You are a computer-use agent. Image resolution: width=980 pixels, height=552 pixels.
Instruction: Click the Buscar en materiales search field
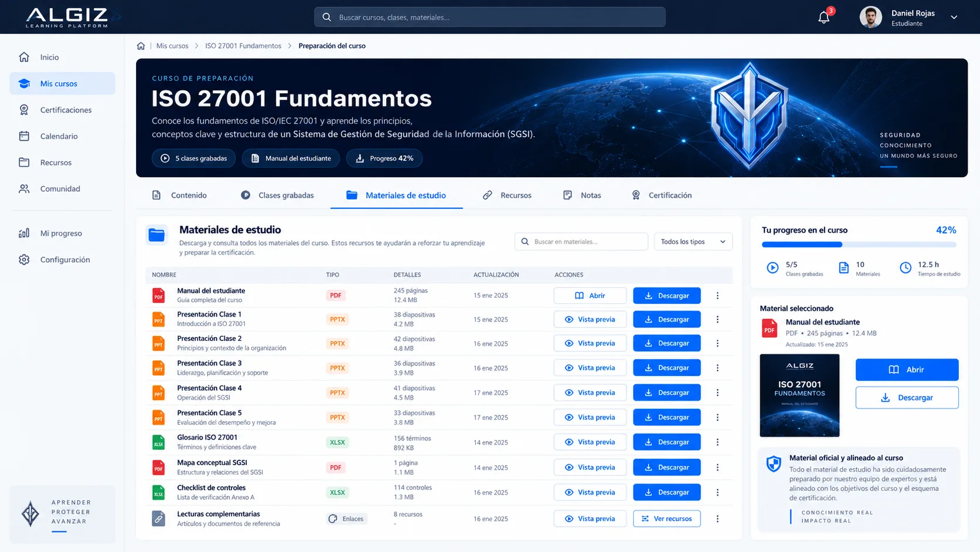(x=581, y=242)
